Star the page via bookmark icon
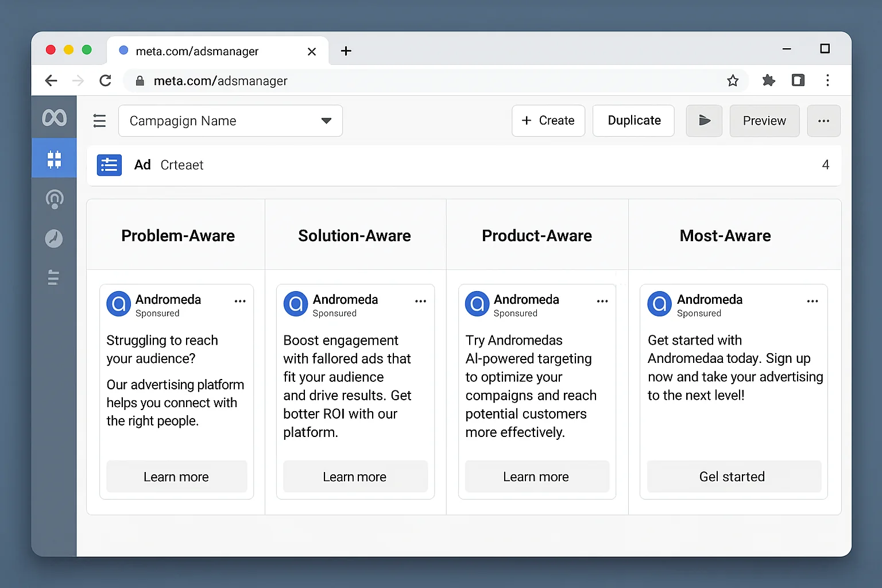Screen dimensions: 882x588 [733, 80]
